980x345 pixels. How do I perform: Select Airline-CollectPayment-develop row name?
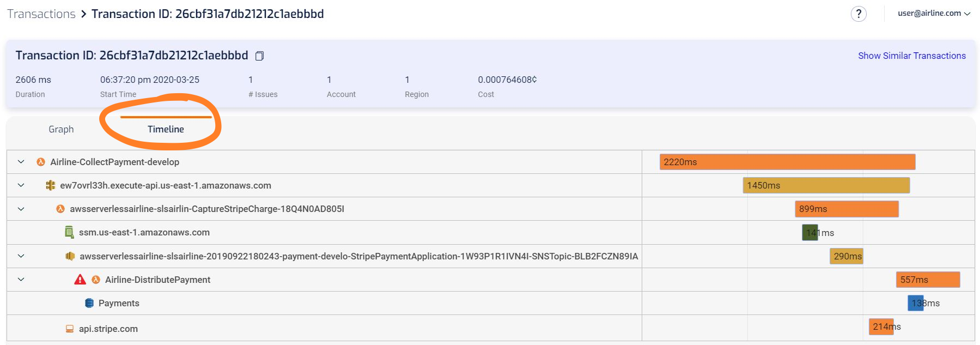(115, 162)
